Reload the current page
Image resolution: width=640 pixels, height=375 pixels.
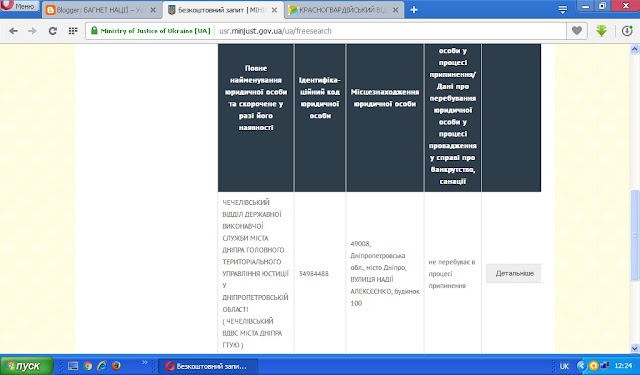(x=53, y=31)
